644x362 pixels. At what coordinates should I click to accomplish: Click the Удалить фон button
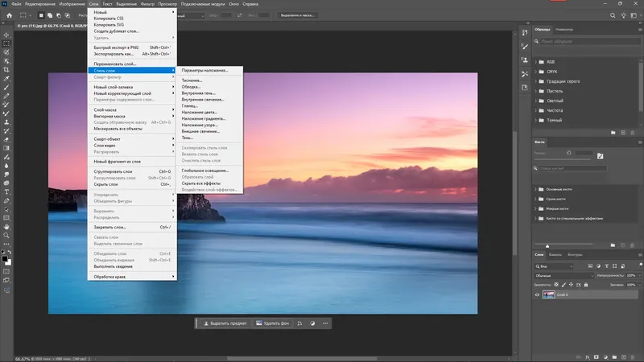coord(271,323)
